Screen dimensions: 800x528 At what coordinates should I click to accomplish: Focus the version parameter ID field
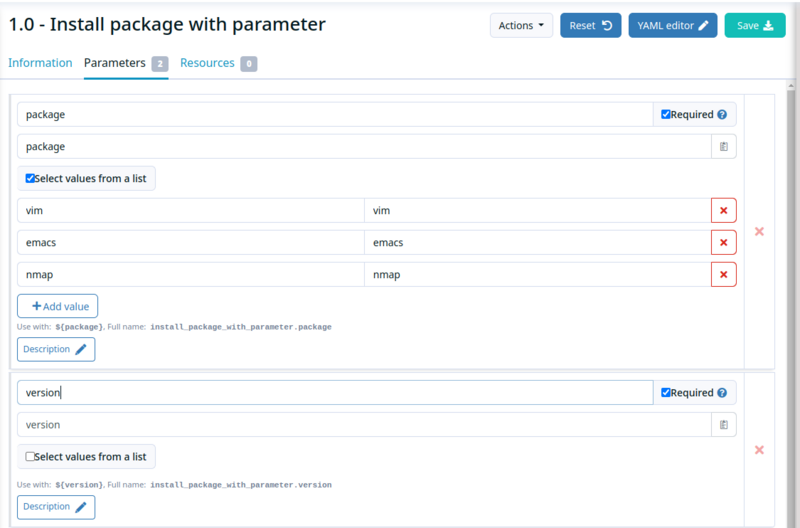point(364,424)
